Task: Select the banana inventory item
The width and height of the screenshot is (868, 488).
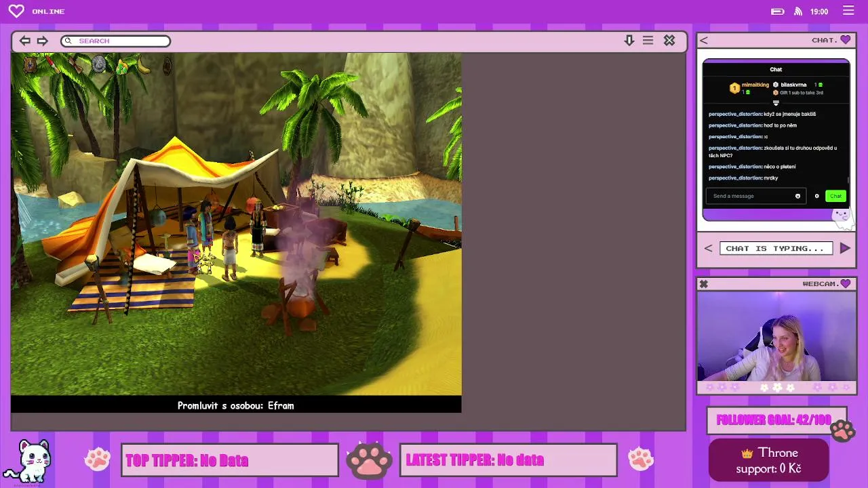Action: point(143,66)
